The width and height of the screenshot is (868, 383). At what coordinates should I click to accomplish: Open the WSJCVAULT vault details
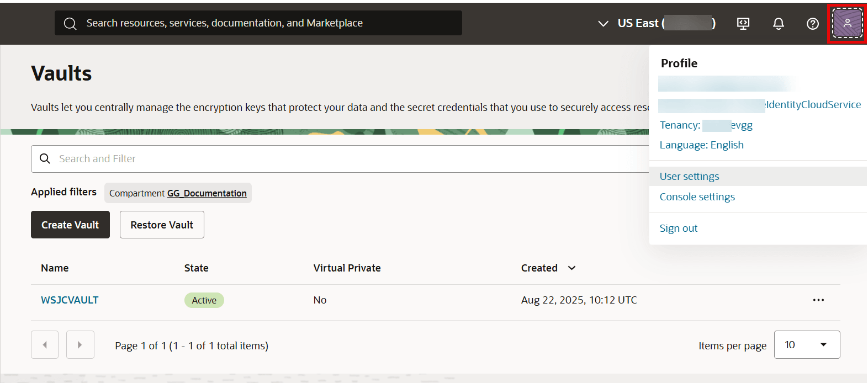[70, 300]
